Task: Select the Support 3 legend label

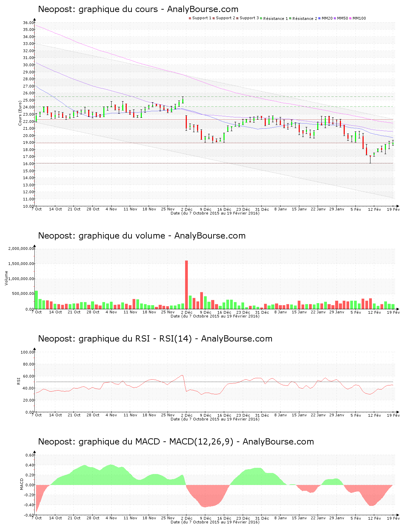Action: [249, 18]
